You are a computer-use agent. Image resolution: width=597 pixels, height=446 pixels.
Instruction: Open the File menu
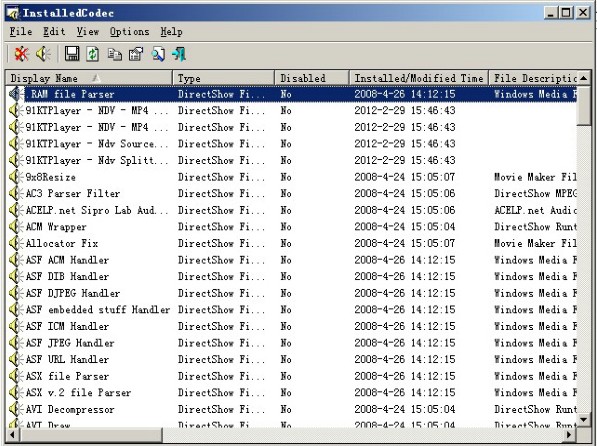[x=21, y=32]
